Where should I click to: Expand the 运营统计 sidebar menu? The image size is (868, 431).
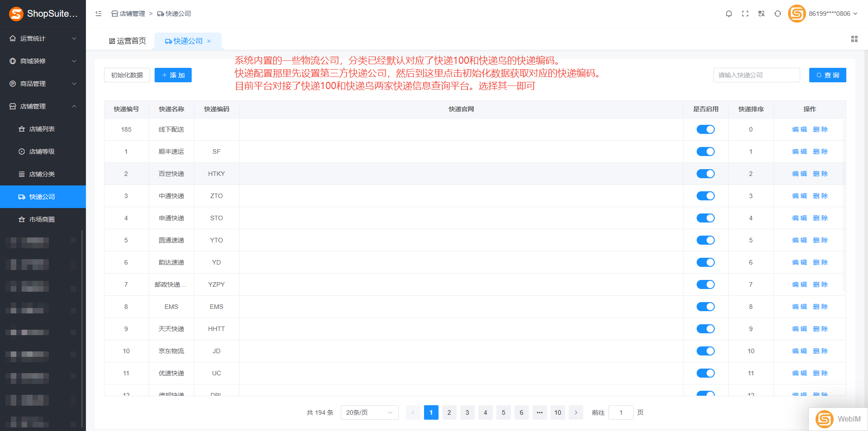tap(43, 38)
